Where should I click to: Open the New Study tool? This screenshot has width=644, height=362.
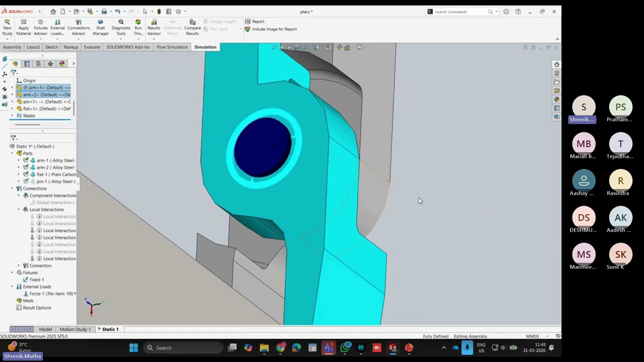coord(7,27)
